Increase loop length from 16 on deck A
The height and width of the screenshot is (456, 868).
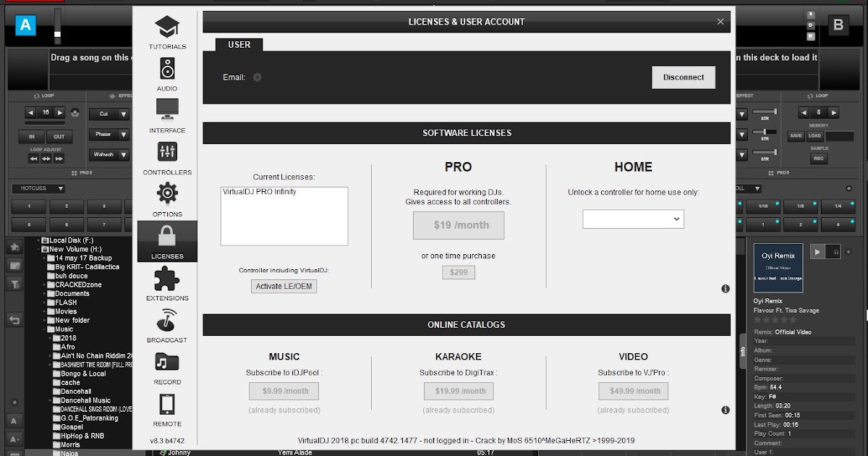pyautogui.click(x=61, y=113)
